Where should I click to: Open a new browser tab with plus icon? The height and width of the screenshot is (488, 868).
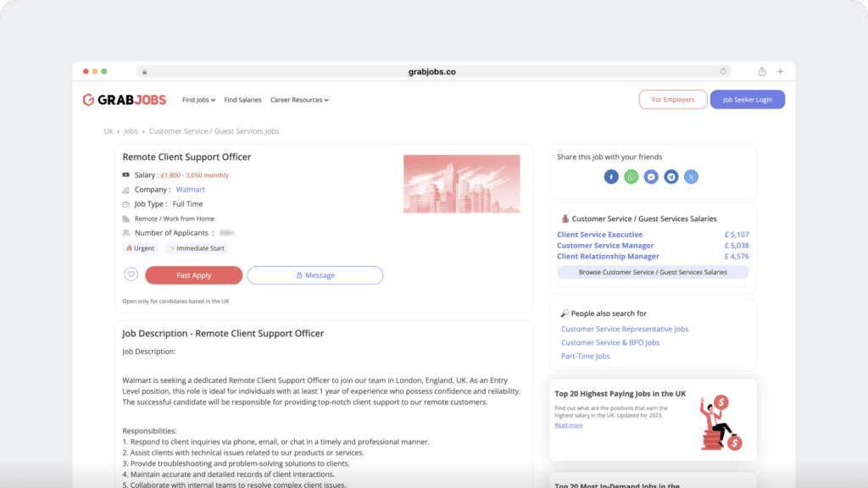[781, 72]
